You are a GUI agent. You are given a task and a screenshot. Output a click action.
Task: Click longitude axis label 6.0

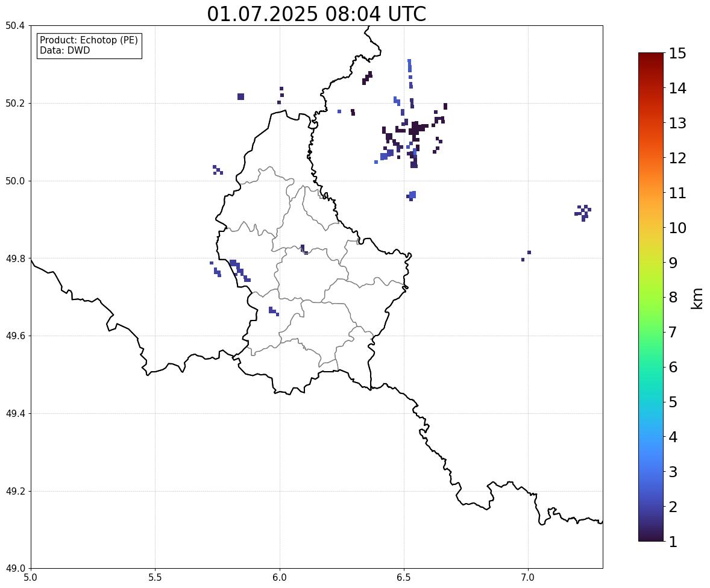pyautogui.click(x=280, y=578)
